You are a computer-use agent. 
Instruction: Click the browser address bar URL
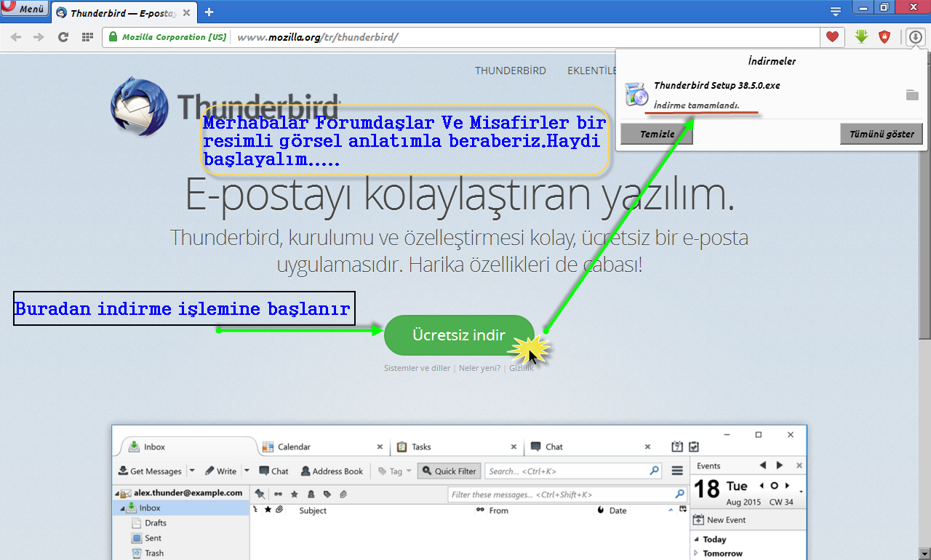coord(318,37)
